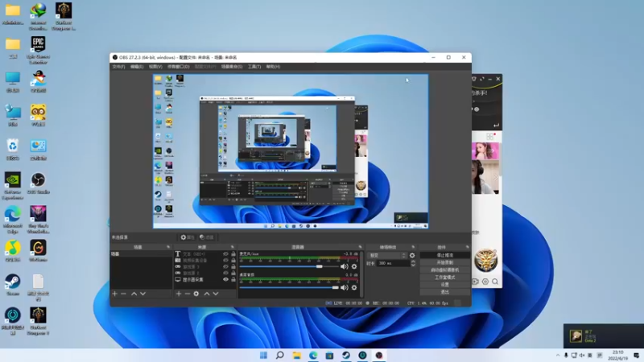Click the Windows Start button on taskbar
Viewport: 644px width, 362px height.
264,355
